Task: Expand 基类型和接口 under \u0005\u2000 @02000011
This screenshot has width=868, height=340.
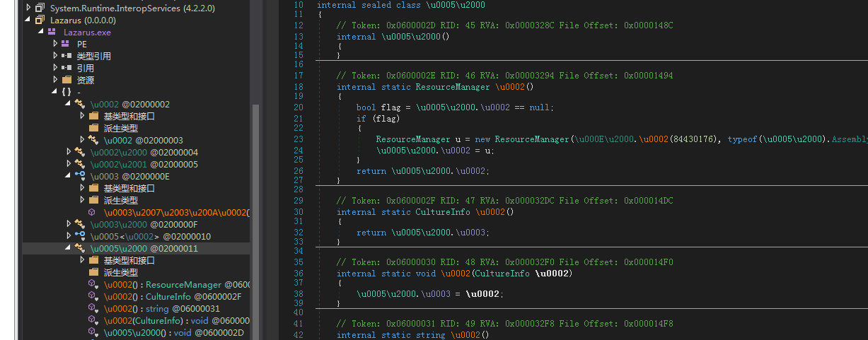Action: 82,260
